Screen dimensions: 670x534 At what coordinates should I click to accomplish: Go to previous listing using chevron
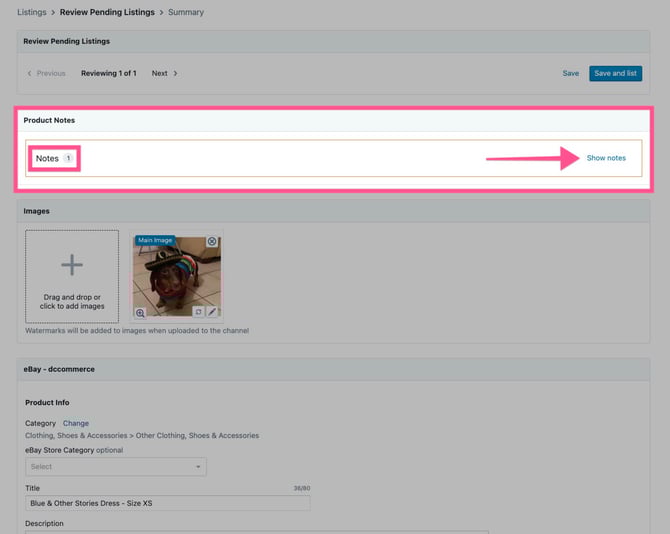point(29,73)
